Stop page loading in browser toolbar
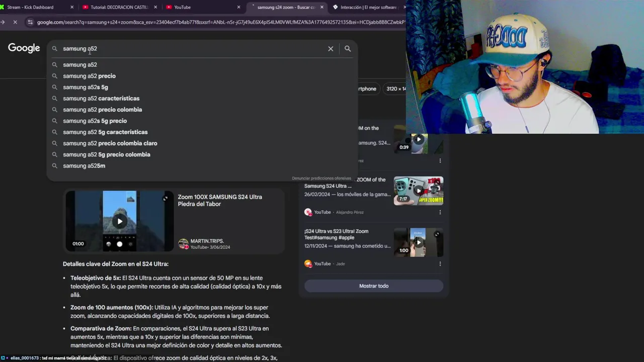The width and height of the screenshot is (644, 362). pos(15,22)
